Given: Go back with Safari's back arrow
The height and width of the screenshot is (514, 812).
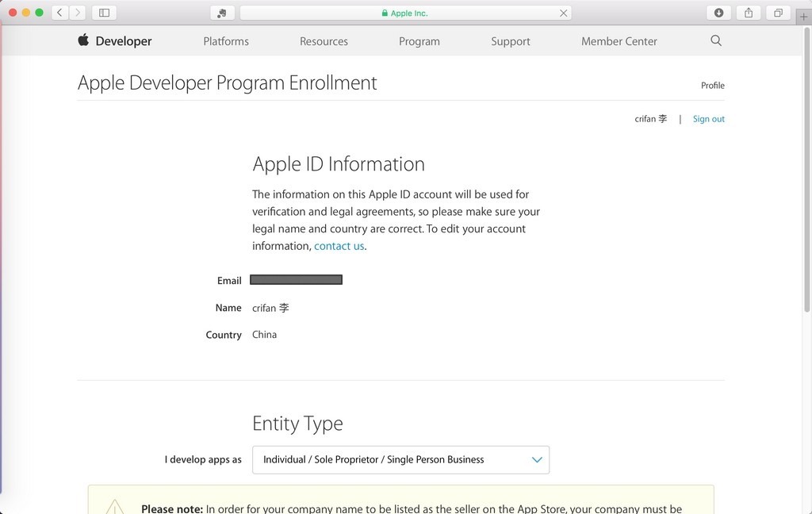Looking at the screenshot, I should pos(60,13).
